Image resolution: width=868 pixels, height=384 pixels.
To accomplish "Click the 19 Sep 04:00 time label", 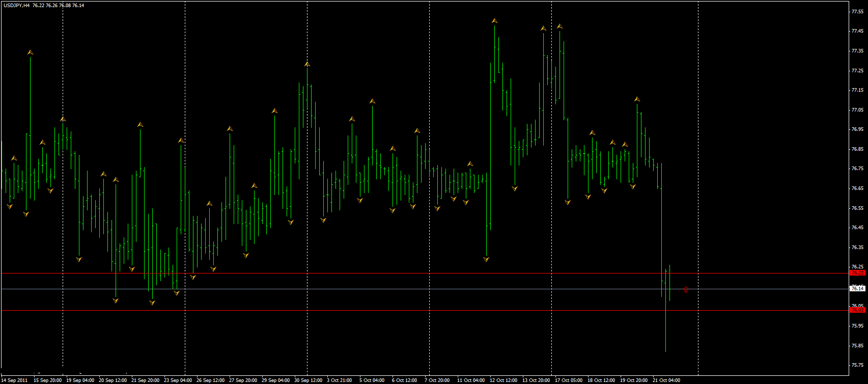I will point(80,380).
